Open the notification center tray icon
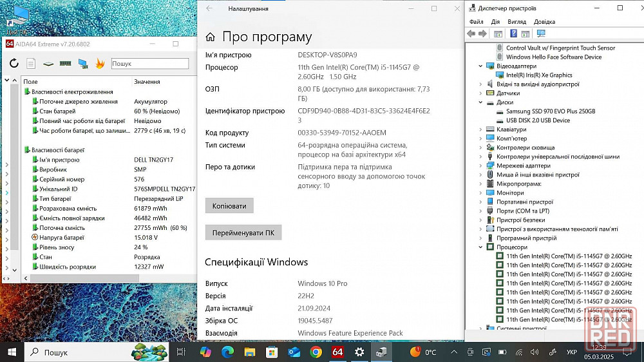The width and height of the screenshot is (644, 362). tap(627, 352)
